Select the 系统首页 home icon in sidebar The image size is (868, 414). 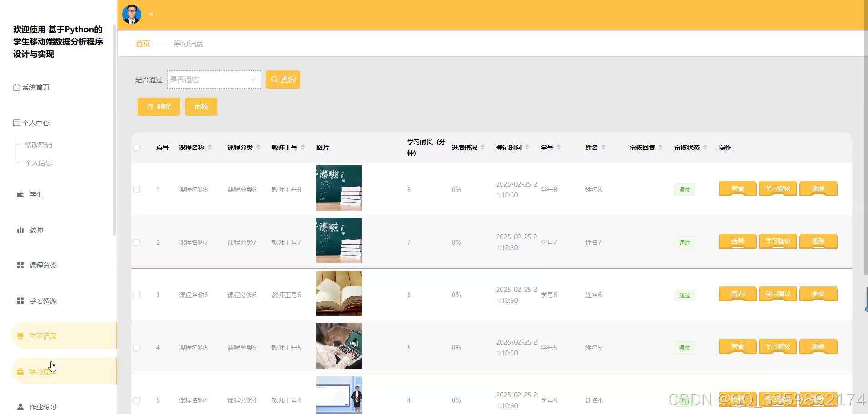click(x=16, y=87)
